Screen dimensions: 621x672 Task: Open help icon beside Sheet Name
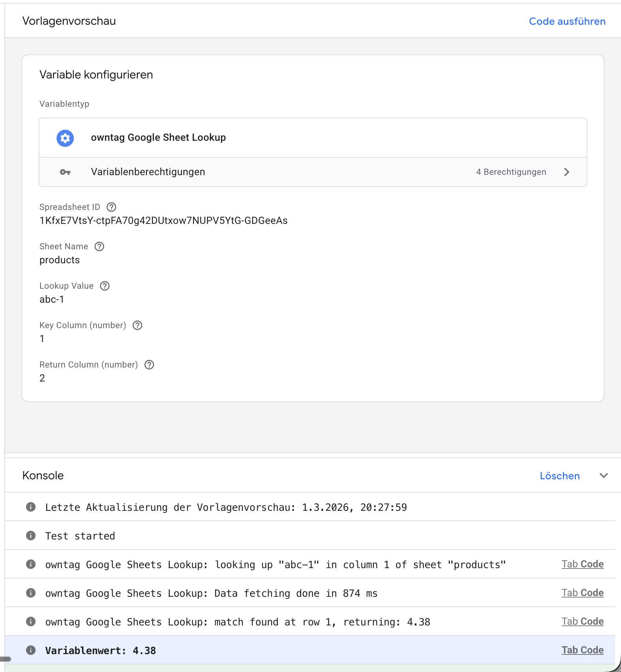click(x=99, y=246)
